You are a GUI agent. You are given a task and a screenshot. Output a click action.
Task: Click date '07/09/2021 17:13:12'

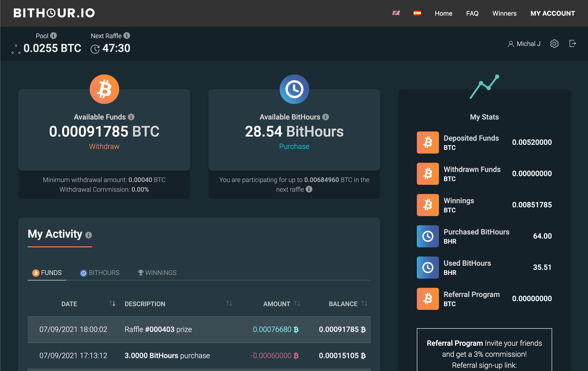73,356
